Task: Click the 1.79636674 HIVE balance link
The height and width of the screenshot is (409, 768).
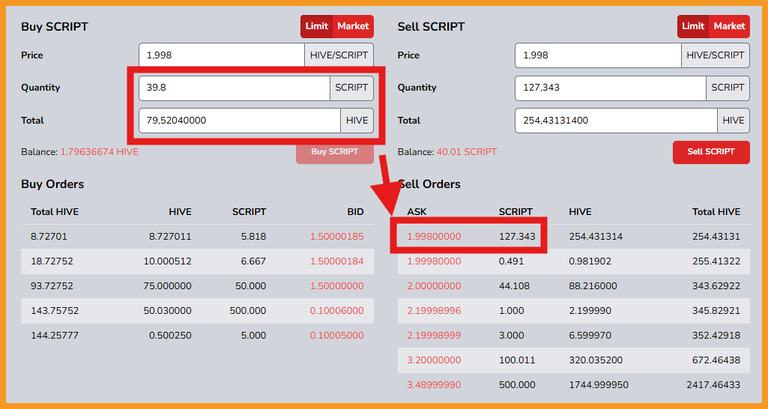Action: (x=99, y=152)
